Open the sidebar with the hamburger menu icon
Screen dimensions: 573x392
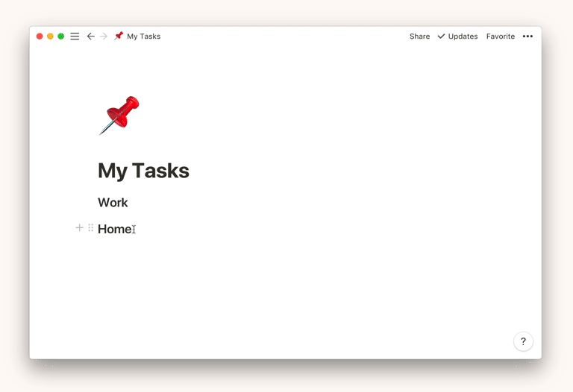click(x=75, y=37)
